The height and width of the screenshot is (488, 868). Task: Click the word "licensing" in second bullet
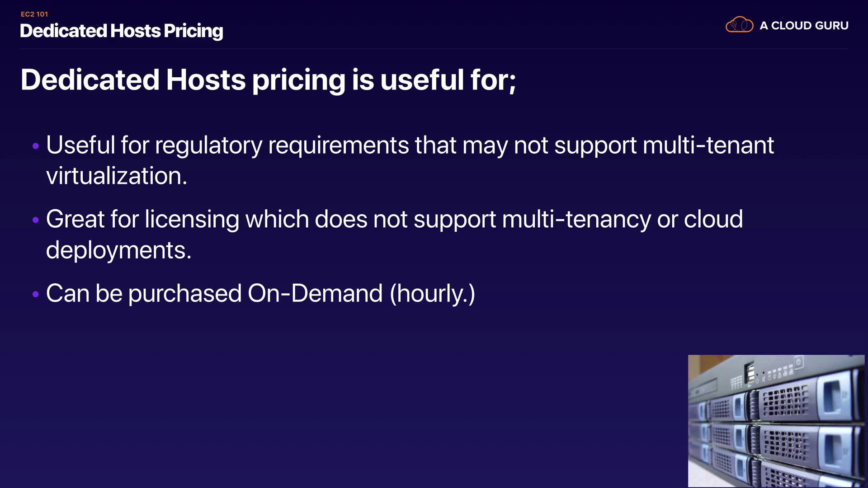[x=192, y=220]
